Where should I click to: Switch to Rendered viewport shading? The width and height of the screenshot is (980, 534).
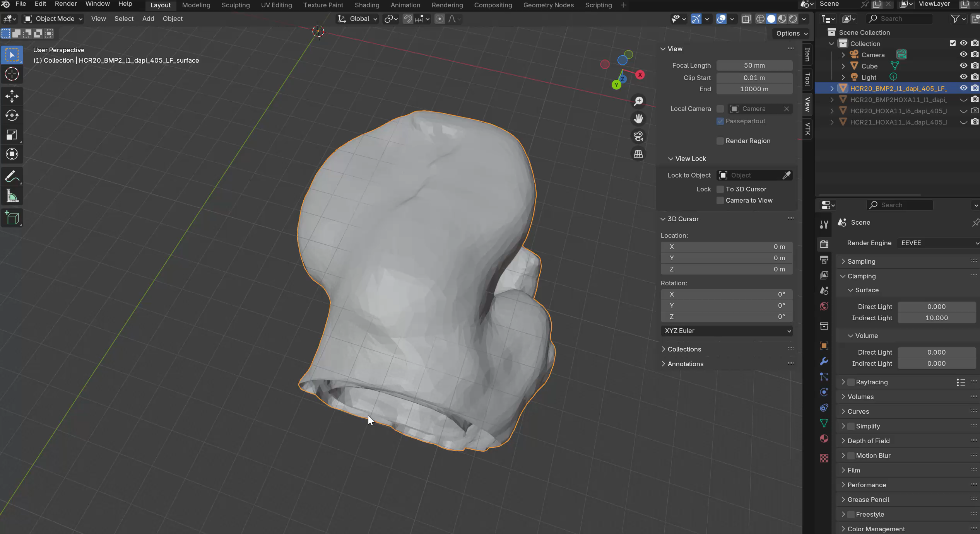point(793,19)
